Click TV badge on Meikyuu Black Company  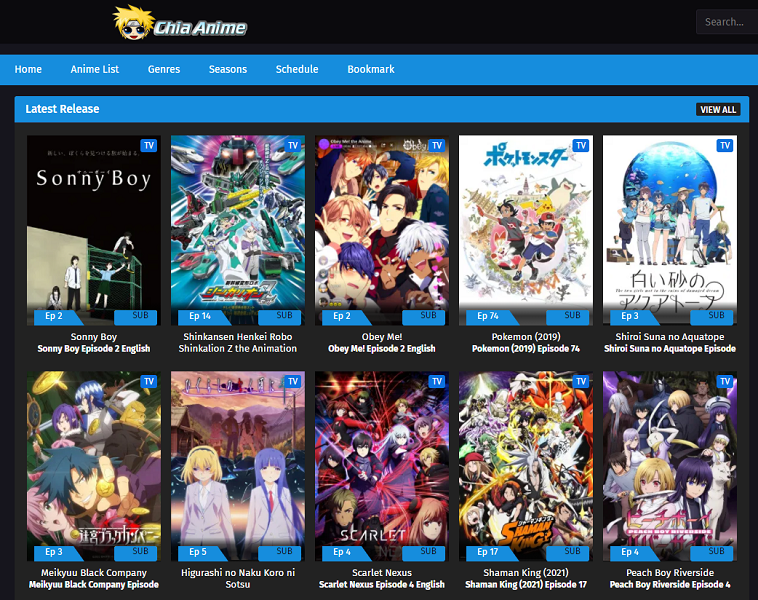pos(149,381)
